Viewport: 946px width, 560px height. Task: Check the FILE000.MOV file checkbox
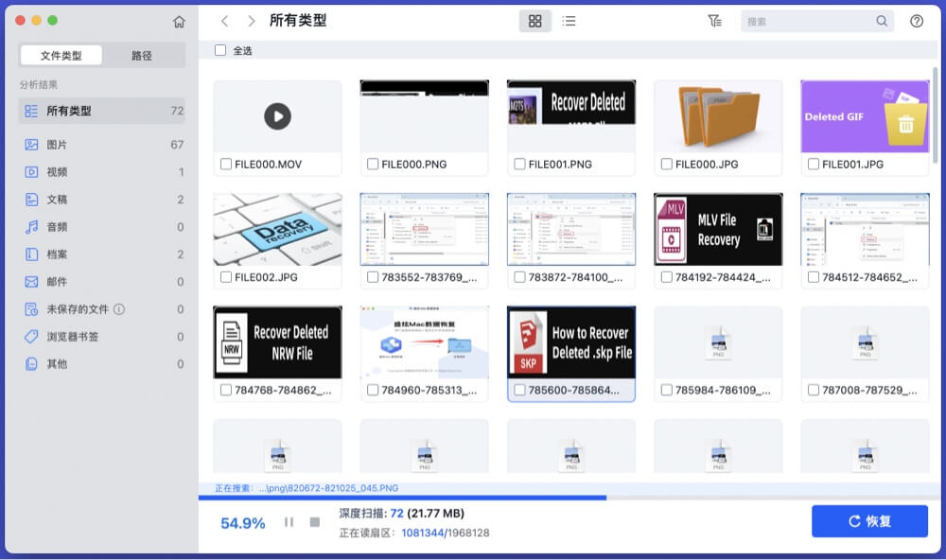click(226, 163)
